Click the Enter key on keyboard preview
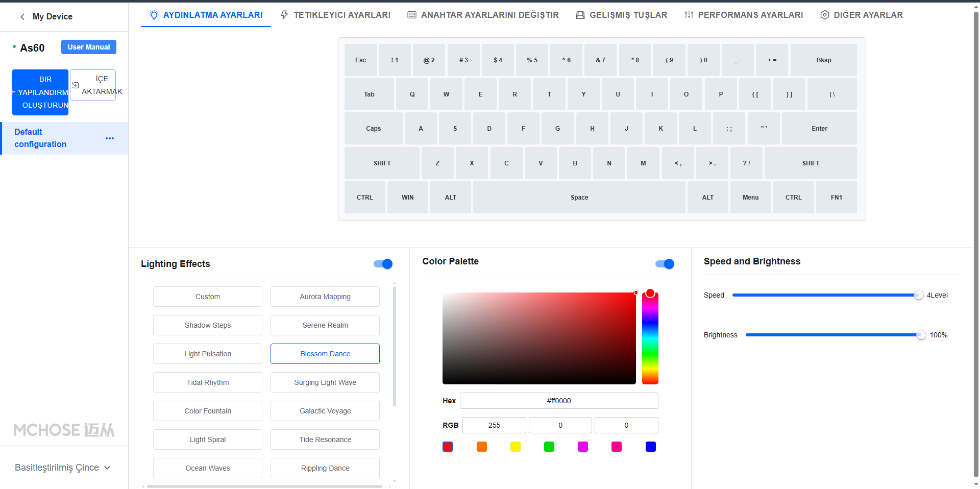Viewport: 980px width, 489px height. coord(819,129)
